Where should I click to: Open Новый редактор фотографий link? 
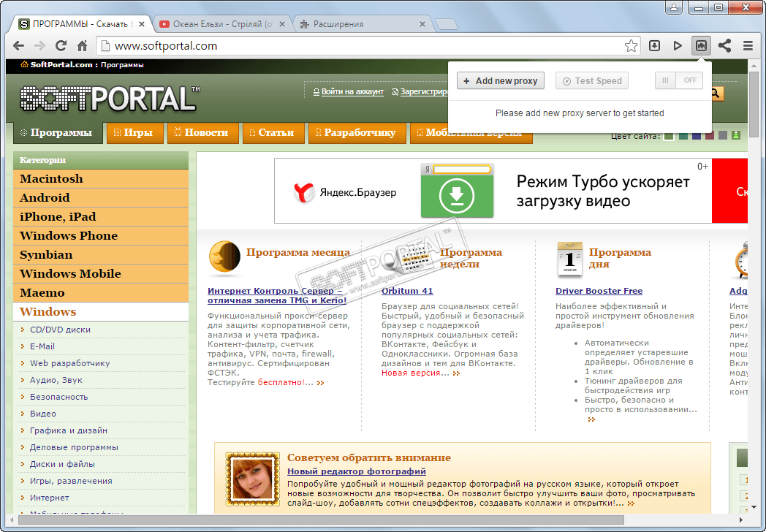click(357, 471)
